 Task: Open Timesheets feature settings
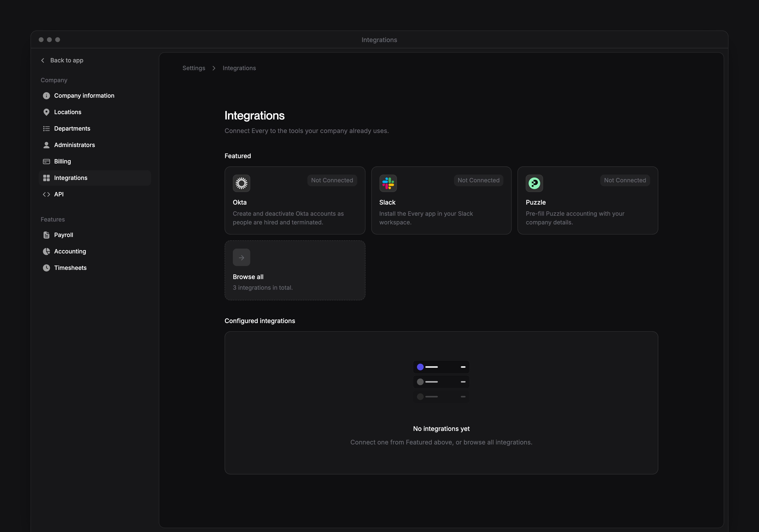coord(95,268)
